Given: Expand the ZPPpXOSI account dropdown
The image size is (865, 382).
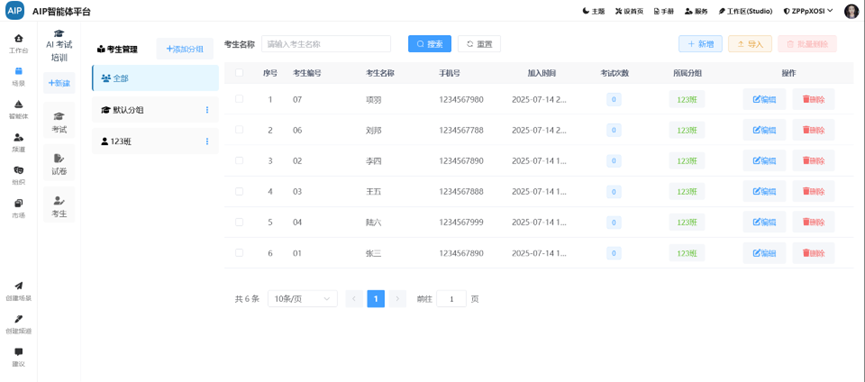Looking at the screenshot, I should coord(808,11).
